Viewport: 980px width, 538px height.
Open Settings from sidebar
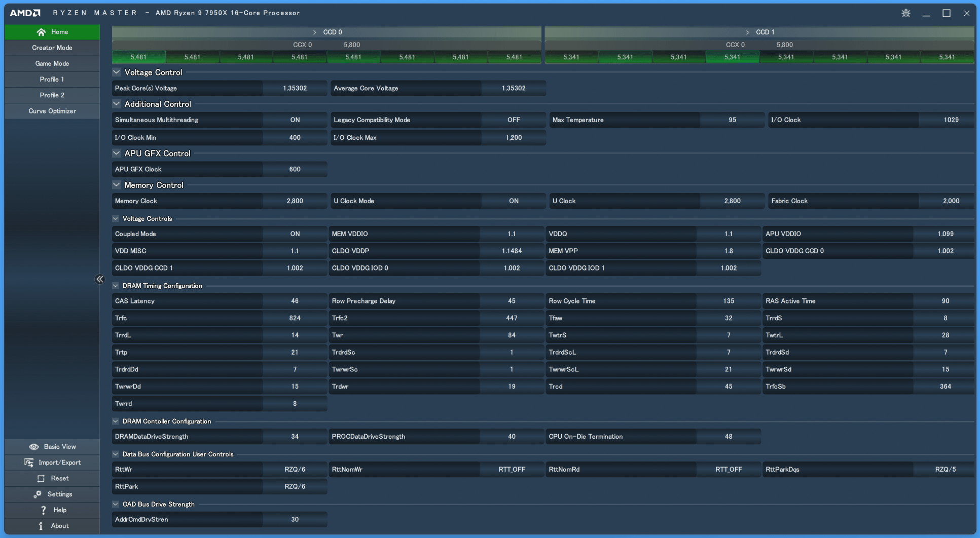[x=52, y=494]
